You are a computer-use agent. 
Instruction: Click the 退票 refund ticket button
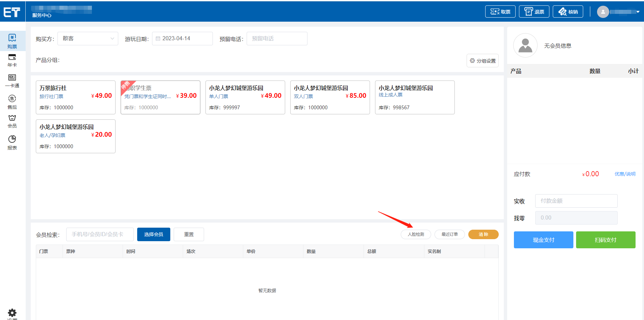[534, 12]
